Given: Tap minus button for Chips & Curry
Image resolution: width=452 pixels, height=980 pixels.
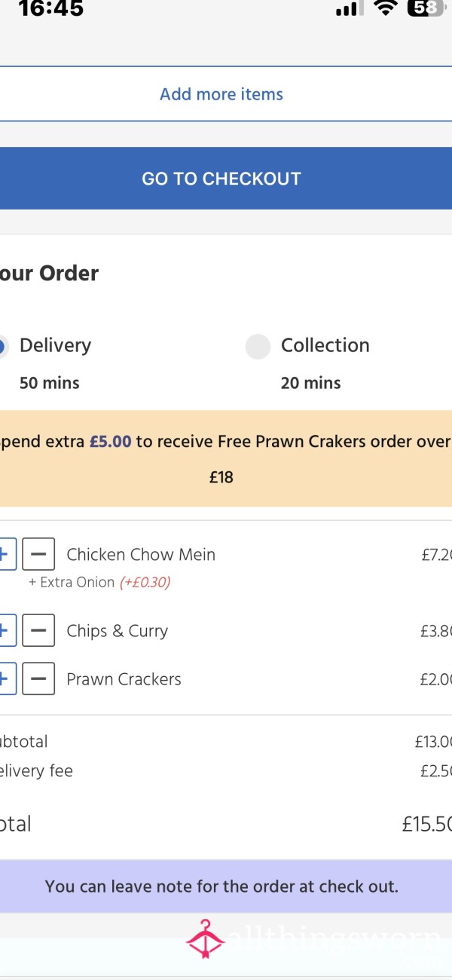Looking at the screenshot, I should [x=38, y=631].
